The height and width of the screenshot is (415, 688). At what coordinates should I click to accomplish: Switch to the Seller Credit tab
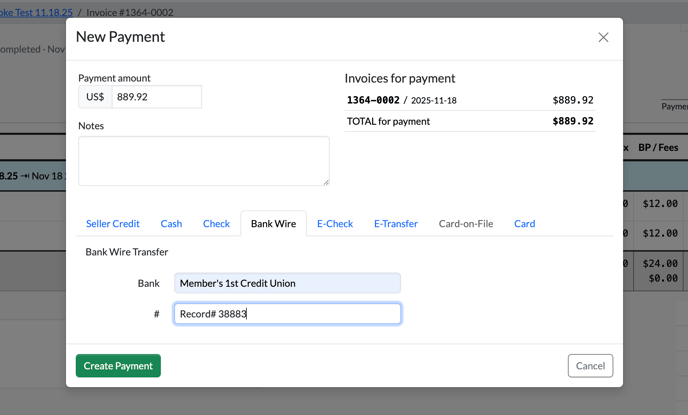point(112,224)
